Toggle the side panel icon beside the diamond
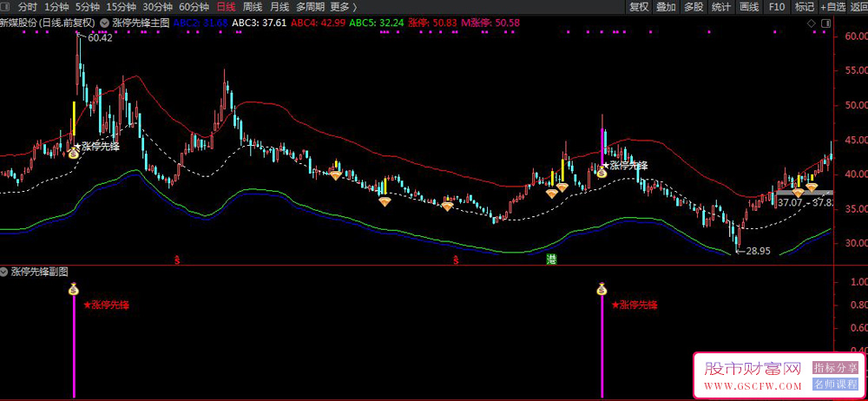 pyautogui.click(x=826, y=23)
